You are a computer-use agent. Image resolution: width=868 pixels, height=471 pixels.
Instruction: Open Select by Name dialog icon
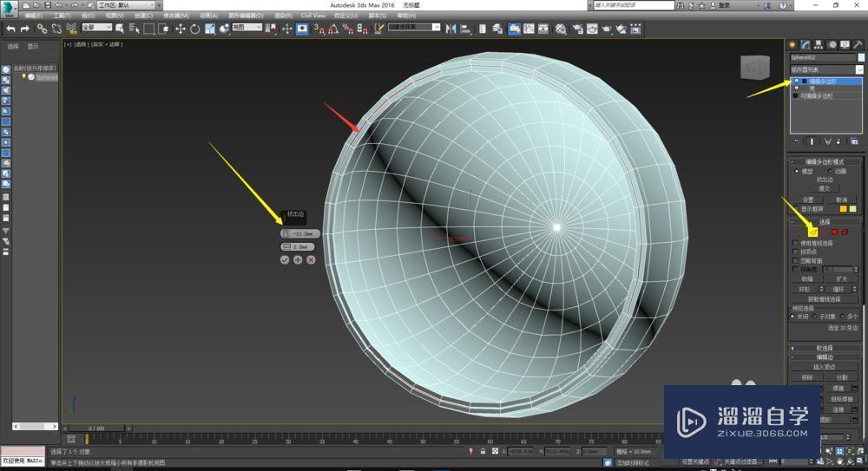click(134, 29)
